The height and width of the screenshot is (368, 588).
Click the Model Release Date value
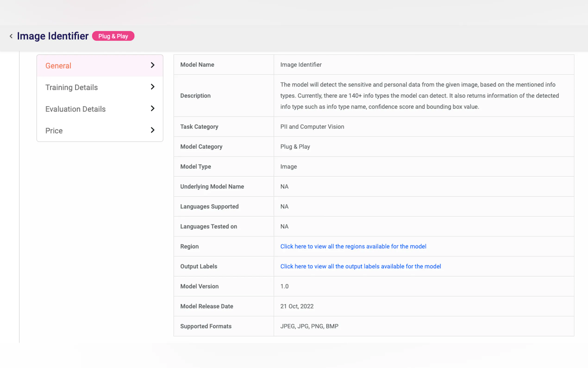(x=297, y=306)
